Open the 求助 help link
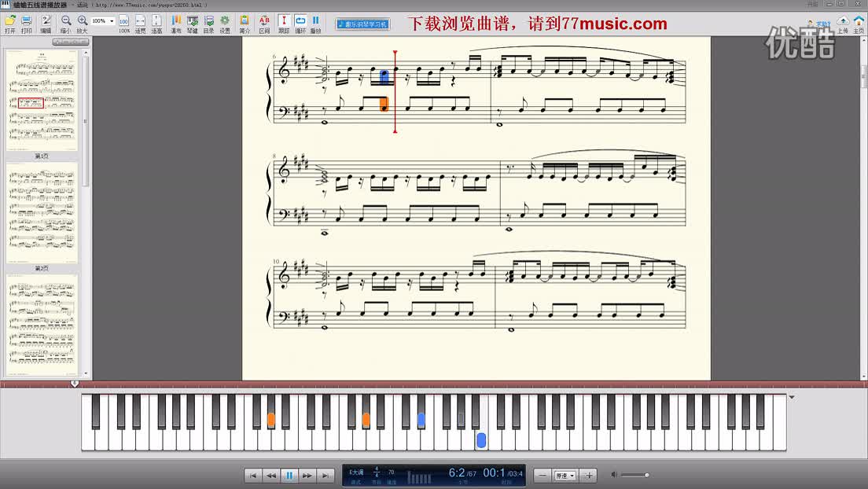The height and width of the screenshot is (489, 868). click(820, 24)
